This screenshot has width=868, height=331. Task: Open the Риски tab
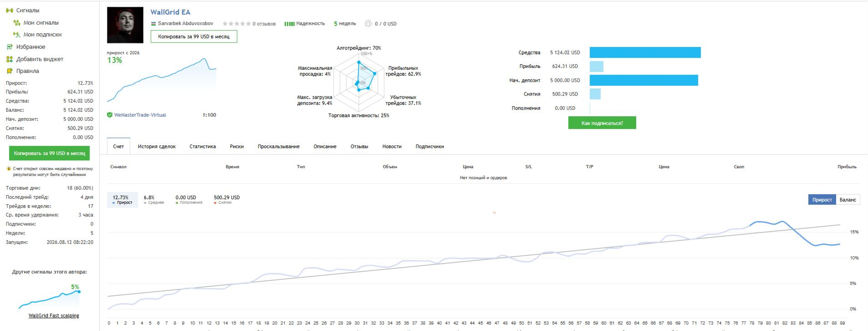coord(237,146)
